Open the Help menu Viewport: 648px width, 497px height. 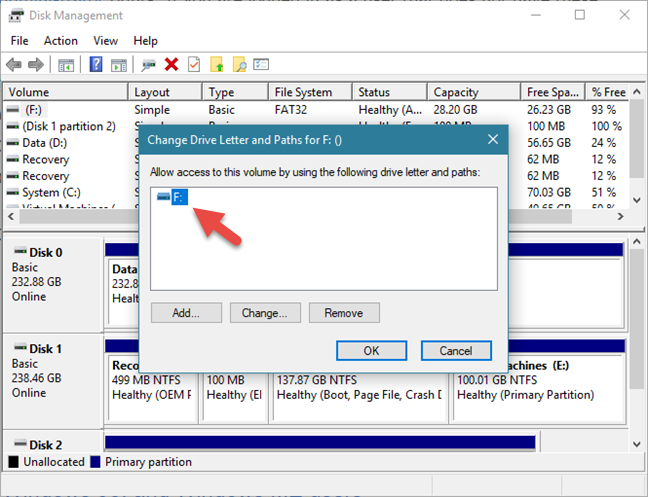click(x=145, y=41)
